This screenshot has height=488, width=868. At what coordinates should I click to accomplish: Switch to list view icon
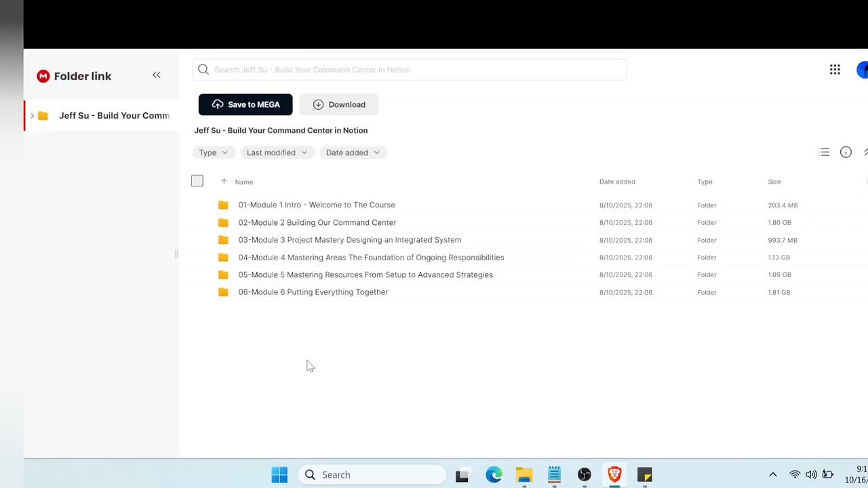pyautogui.click(x=824, y=152)
